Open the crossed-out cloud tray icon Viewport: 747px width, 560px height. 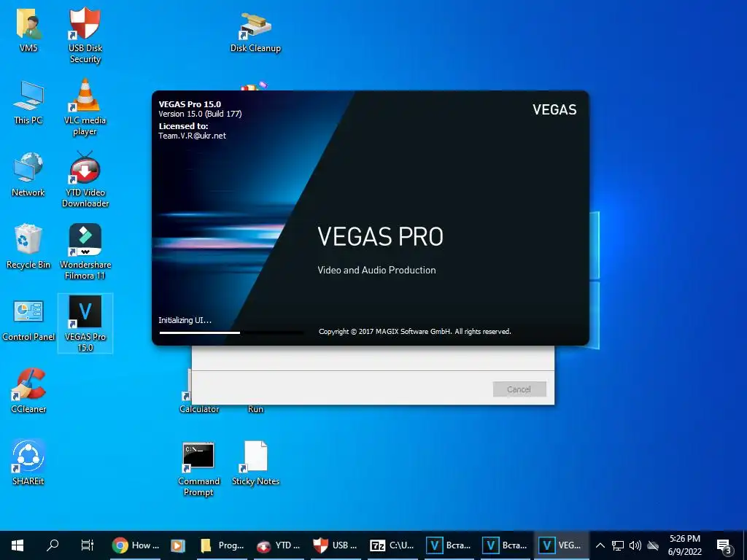[x=653, y=545]
